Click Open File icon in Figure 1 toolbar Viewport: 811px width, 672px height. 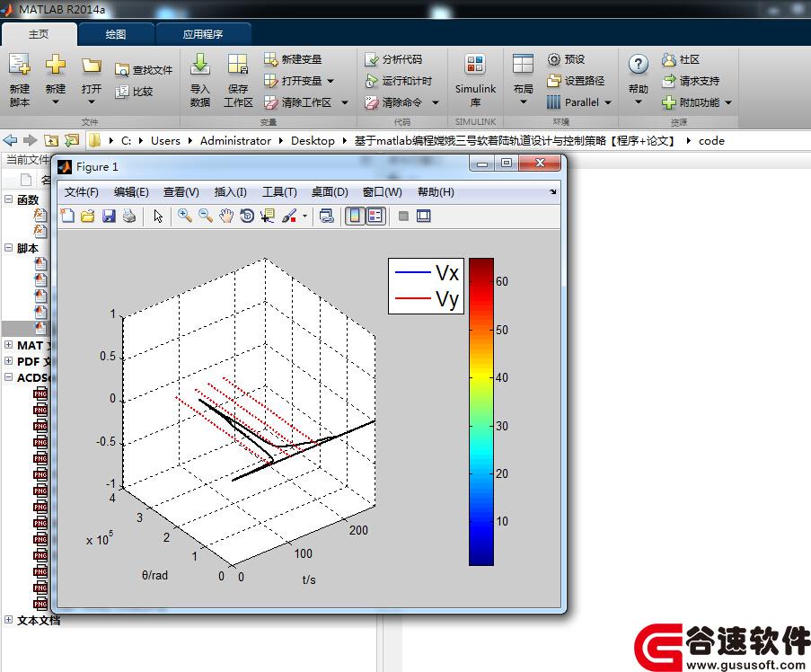pos(88,216)
